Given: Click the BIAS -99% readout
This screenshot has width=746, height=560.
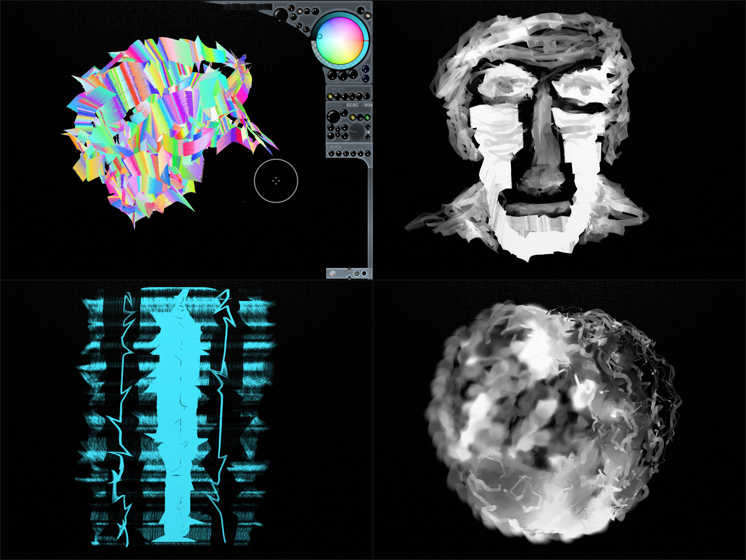Looking at the screenshot, I should (359, 105).
